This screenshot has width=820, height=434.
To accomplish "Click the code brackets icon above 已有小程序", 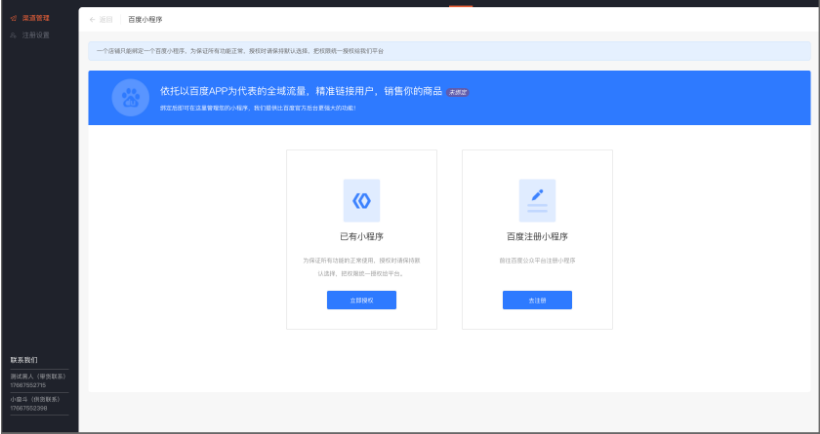I will point(361,200).
